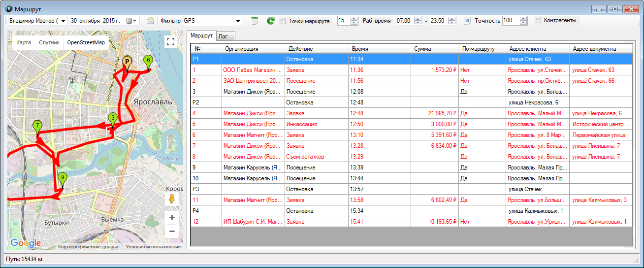Click the amount 1 573,20 ₽ cell
This screenshot has width=644, height=268.
pyautogui.click(x=435, y=70)
